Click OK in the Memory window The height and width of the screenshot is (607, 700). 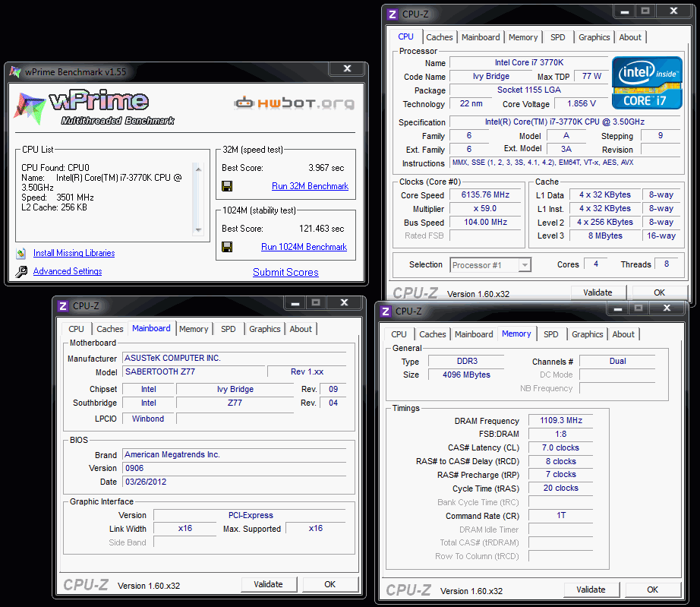pos(652,590)
